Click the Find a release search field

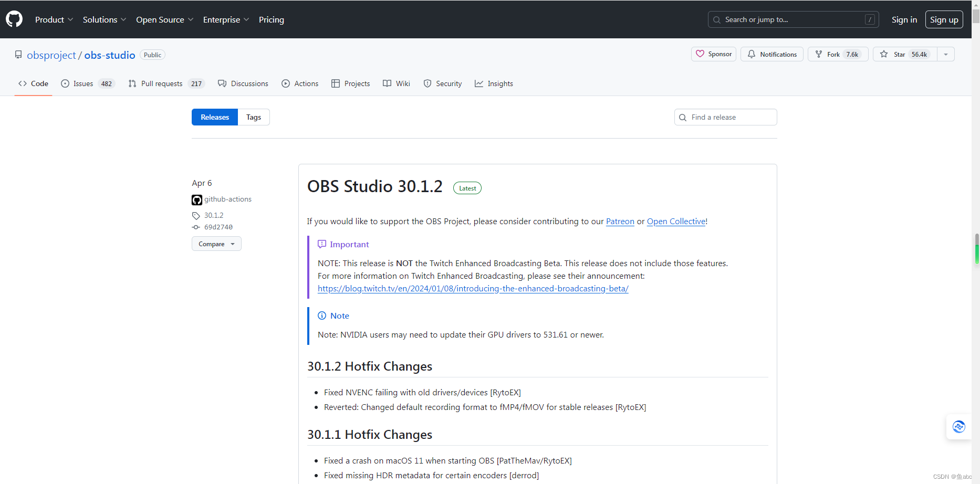725,117
